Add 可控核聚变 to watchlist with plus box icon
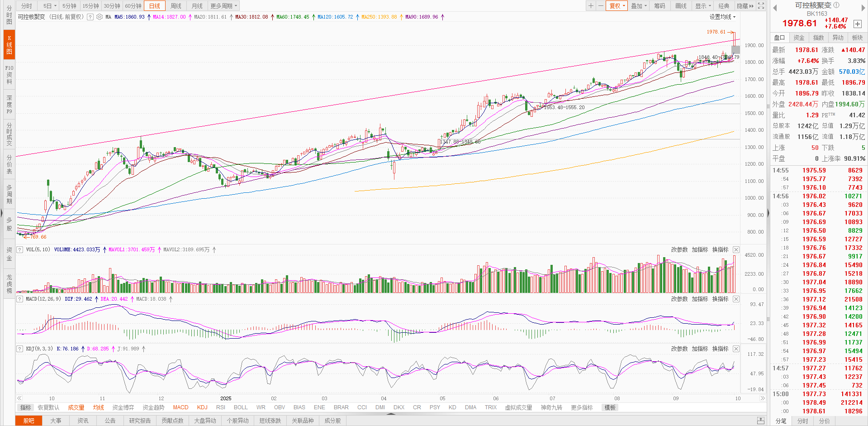The width and height of the screenshot is (868, 426). point(857,24)
